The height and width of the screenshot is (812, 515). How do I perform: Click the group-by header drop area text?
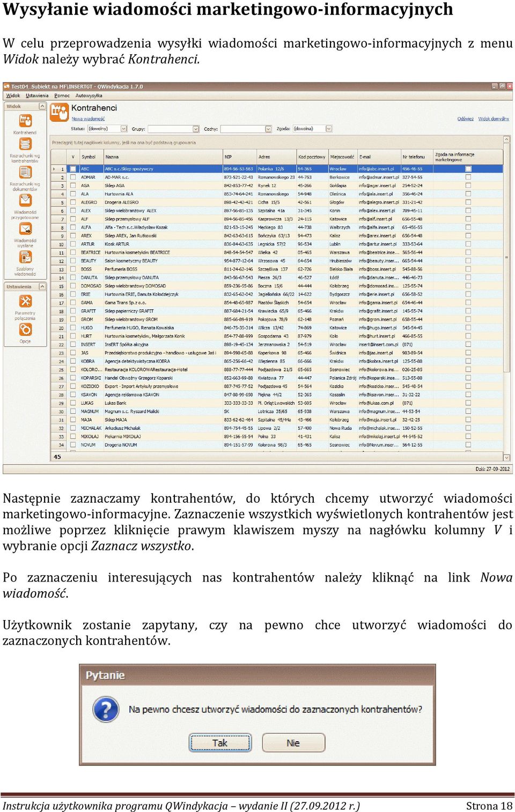(x=124, y=143)
